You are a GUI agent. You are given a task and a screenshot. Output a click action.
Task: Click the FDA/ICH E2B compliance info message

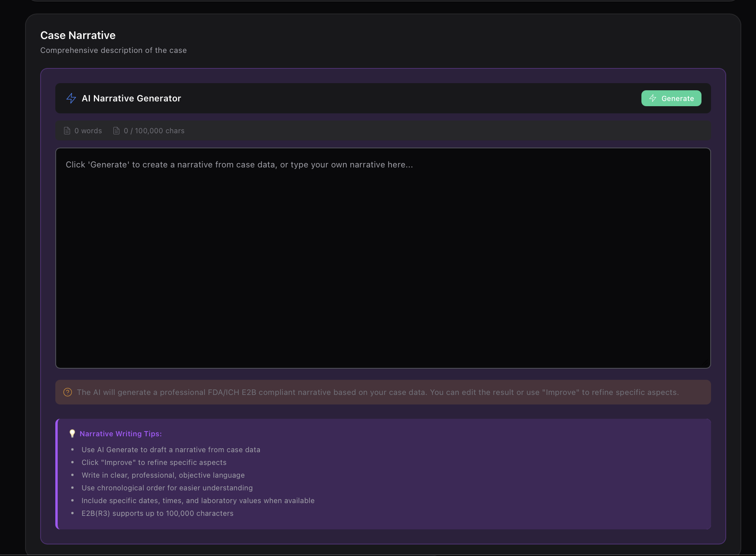tap(378, 392)
